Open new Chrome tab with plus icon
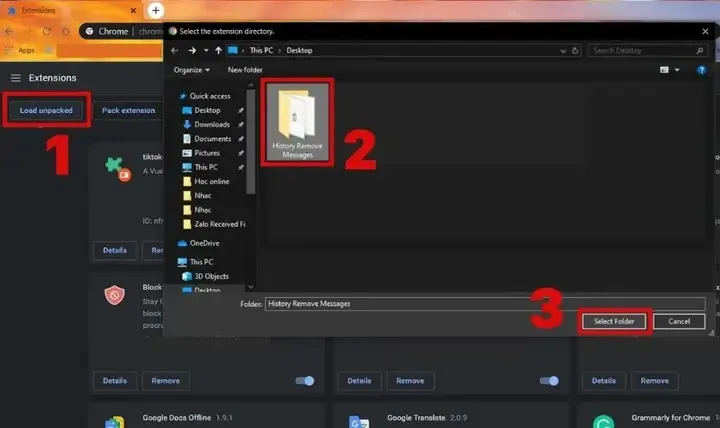The image size is (720, 428). tap(155, 10)
